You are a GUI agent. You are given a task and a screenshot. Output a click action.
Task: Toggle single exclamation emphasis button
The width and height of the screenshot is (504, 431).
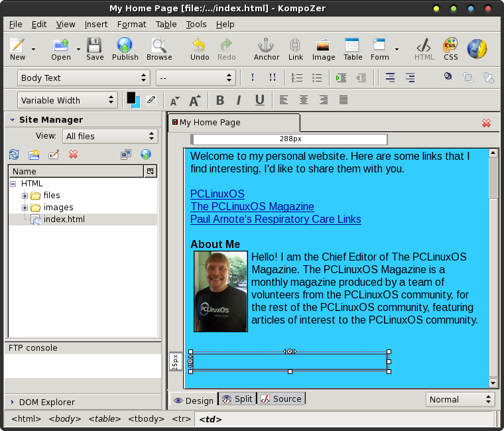253,78
